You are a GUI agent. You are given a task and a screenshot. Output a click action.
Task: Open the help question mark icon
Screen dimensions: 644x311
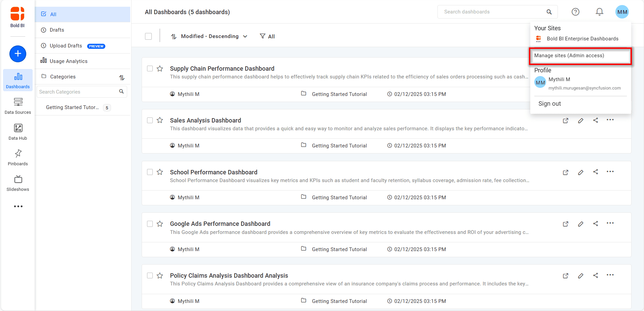pos(575,12)
